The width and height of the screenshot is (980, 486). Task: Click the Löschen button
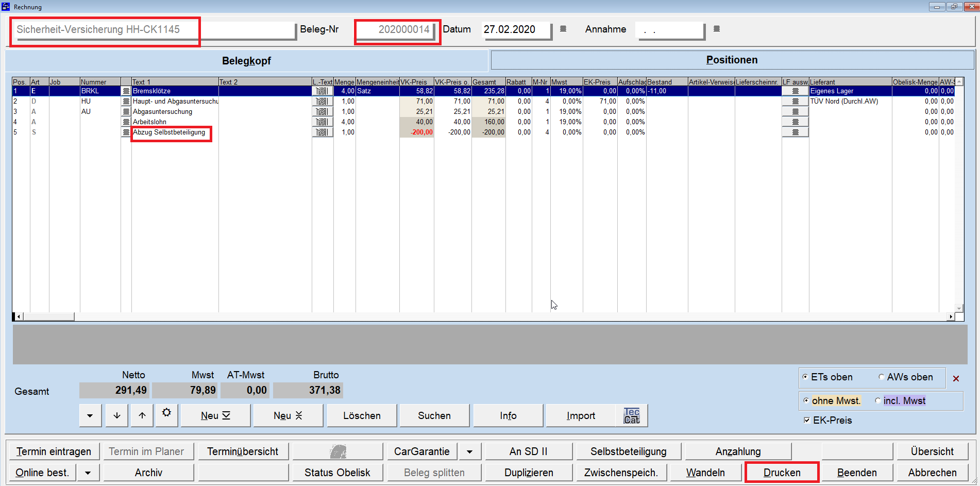pos(362,415)
